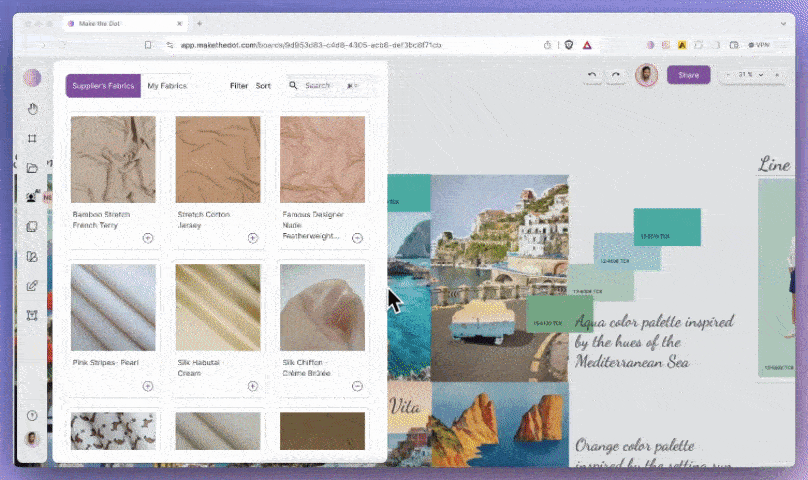
Task: Select the hand pan tool
Action: pos(32,109)
